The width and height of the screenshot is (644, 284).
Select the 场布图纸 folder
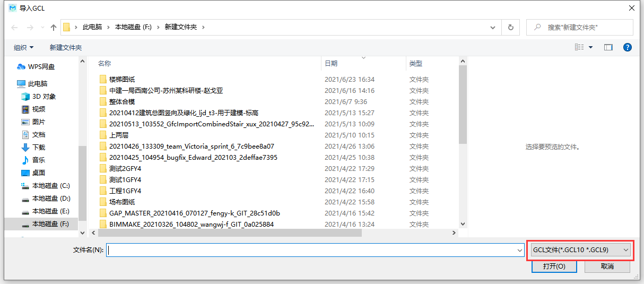coord(122,202)
